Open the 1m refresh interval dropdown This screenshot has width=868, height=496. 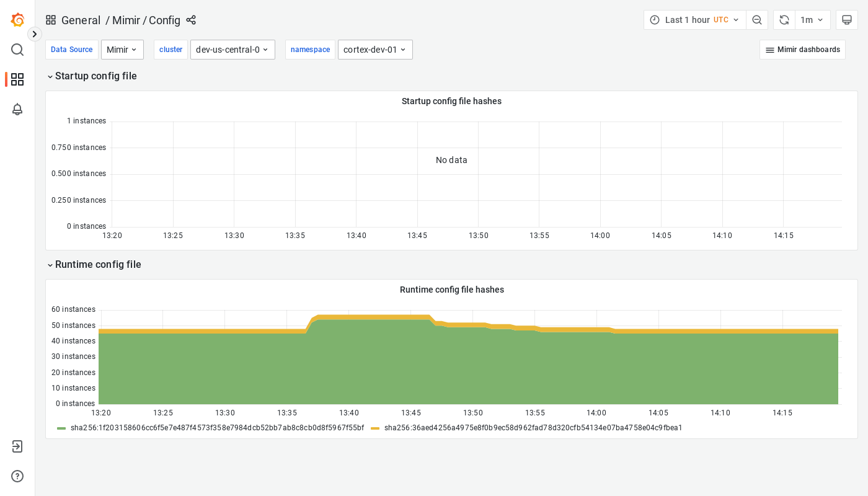point(812,19)
